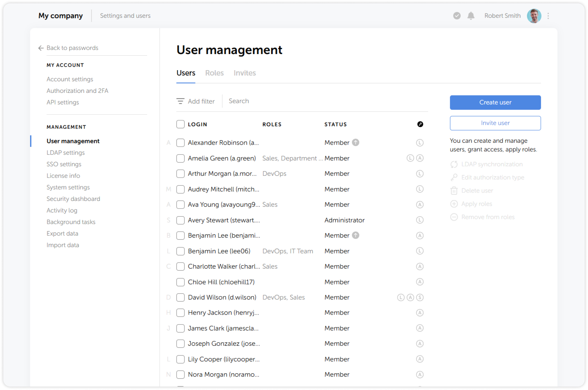The width and height of the screenshot is (588, 390).
Task: Switch to the Roles tab
Action: [x=214, y=73]
